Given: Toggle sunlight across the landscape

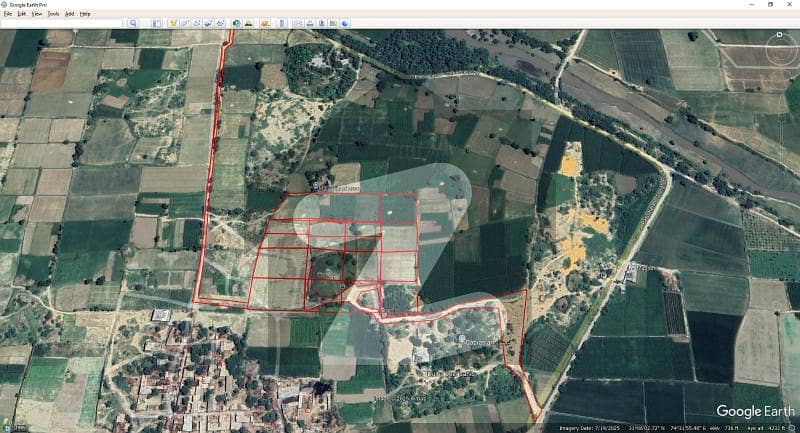Looking at the screenshot, I should point(249,23).
